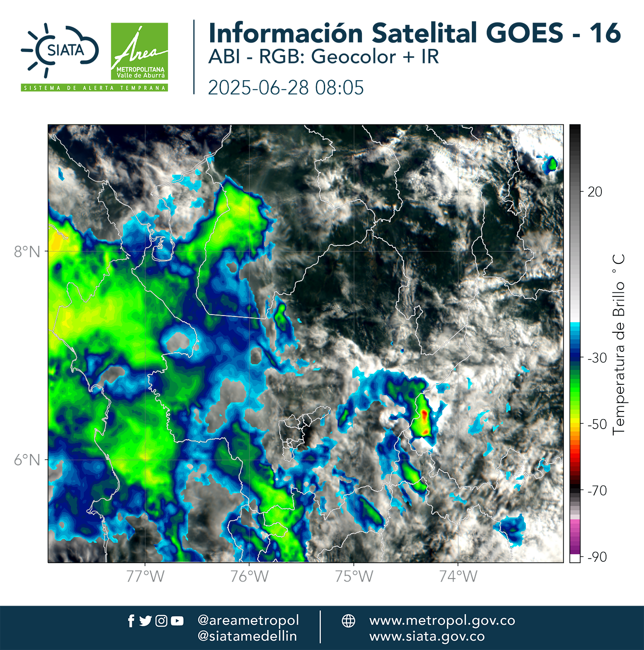Click the 74°W longitude label
The height and width of the screenshot is (650, 644).
[x=458, y=576]
